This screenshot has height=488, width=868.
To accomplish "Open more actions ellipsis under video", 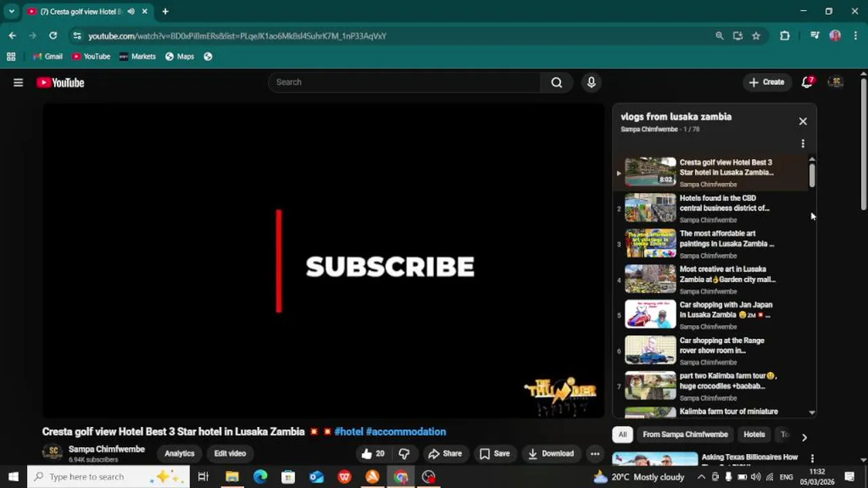I will [595, 454].
